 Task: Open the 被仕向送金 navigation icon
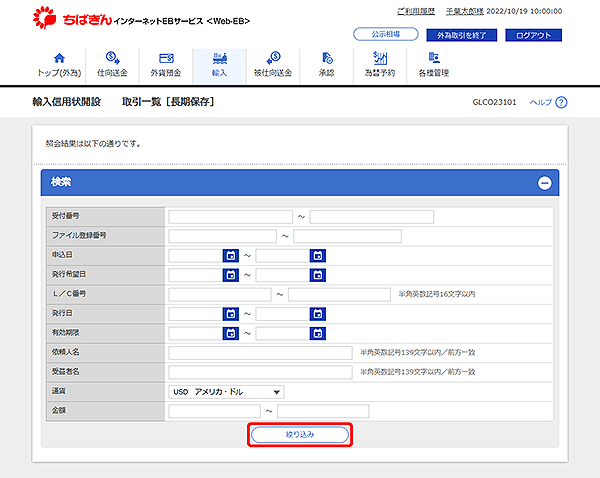click(273, 65)
